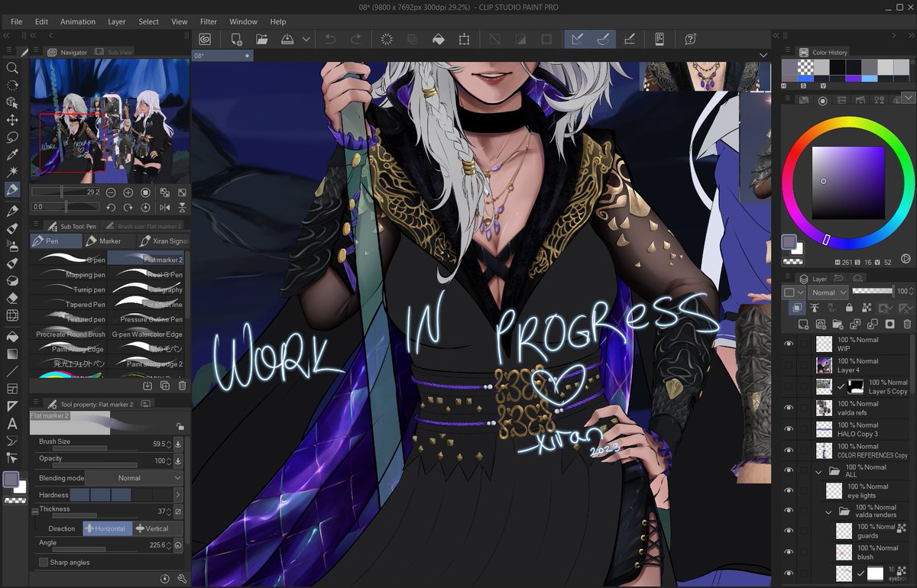Image resolution: width=917 pixels, height=588 pixels.
Task: Click the Fill bucket command bar icon
Action: click(439, 39)
